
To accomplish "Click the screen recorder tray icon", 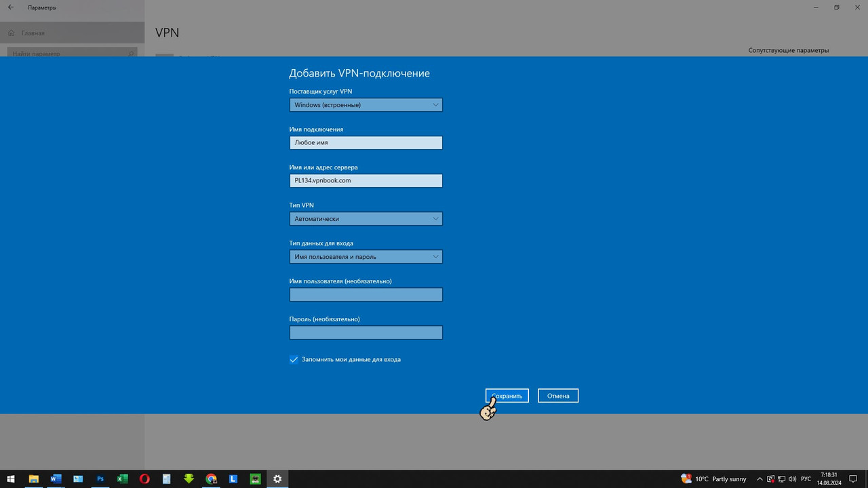I will 771,479.
